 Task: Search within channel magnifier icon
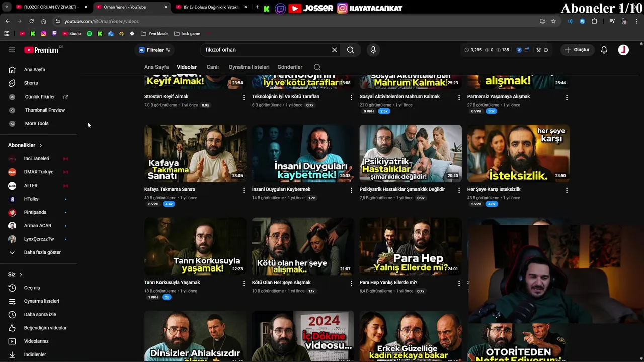(x=317, y=67)
